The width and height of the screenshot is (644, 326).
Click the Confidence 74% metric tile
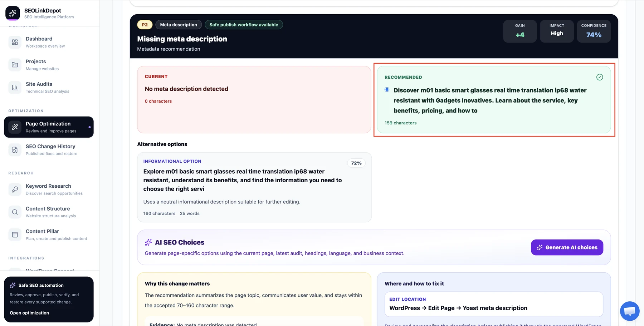[594, 31]
